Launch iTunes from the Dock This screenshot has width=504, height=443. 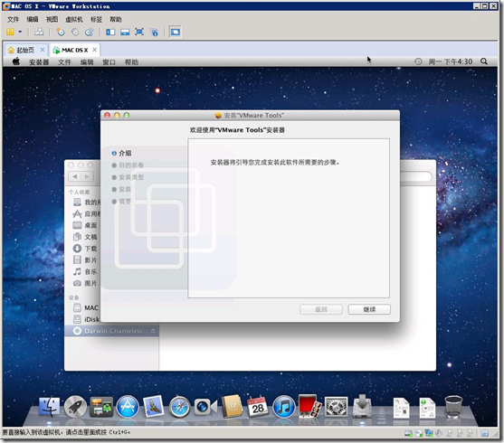(x=284, y=407)
